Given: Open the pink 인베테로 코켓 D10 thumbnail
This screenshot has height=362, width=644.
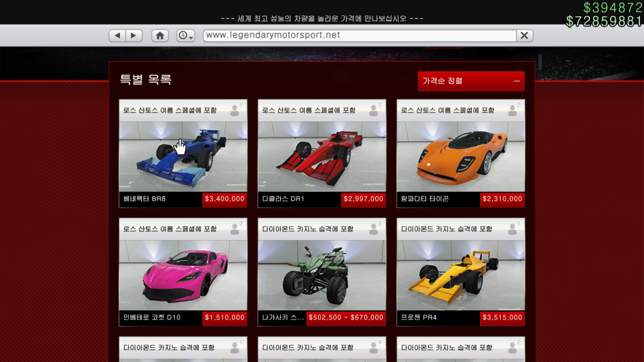Looking at the screenshot, I should tap(183, 275).
